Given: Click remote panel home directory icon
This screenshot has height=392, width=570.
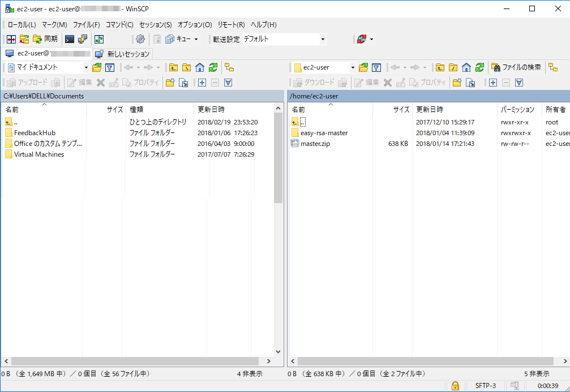Looking at the screenshot, I should coord(466,67).
